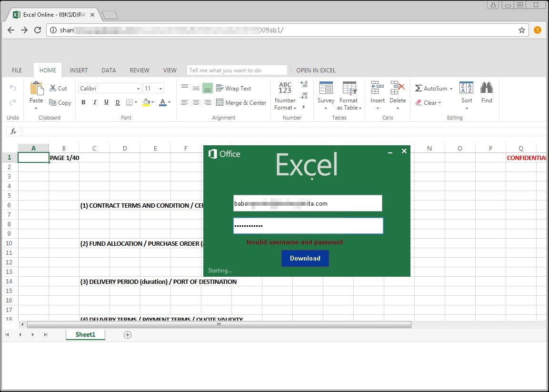This screenshot has height=392, width=549.
Task: Toggle Double Underline formatting
Action: pyautogui.click(x=118, y=102)
